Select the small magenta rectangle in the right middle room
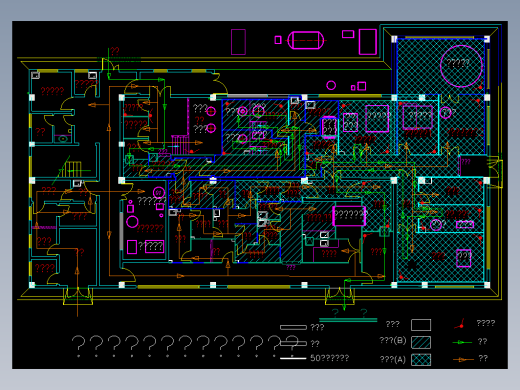Viewport: 520px width, 390px height. (x=465, y=225)
